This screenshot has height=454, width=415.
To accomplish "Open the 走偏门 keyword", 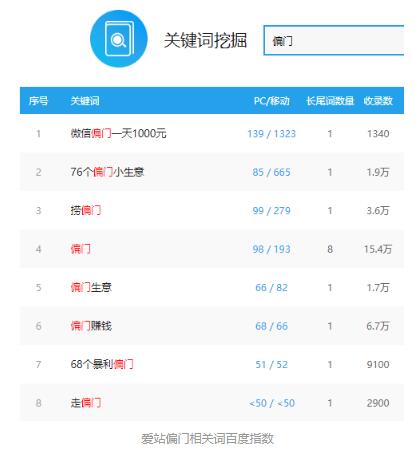I will [86, 403].
